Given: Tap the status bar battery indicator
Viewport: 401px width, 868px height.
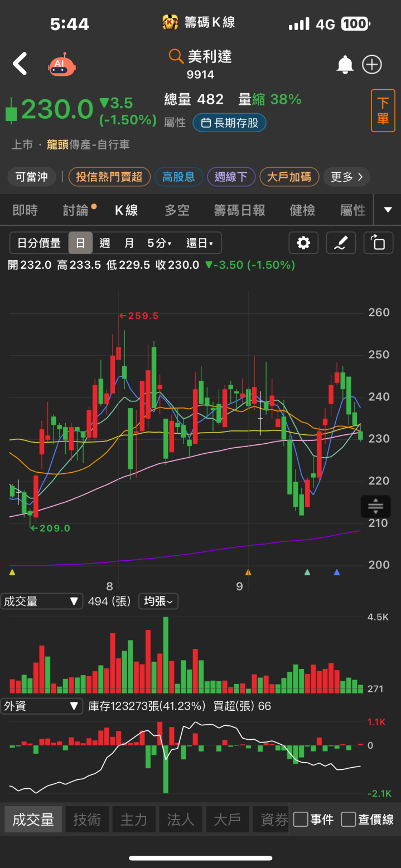Looking at the screenshot, I should (355, 24).
